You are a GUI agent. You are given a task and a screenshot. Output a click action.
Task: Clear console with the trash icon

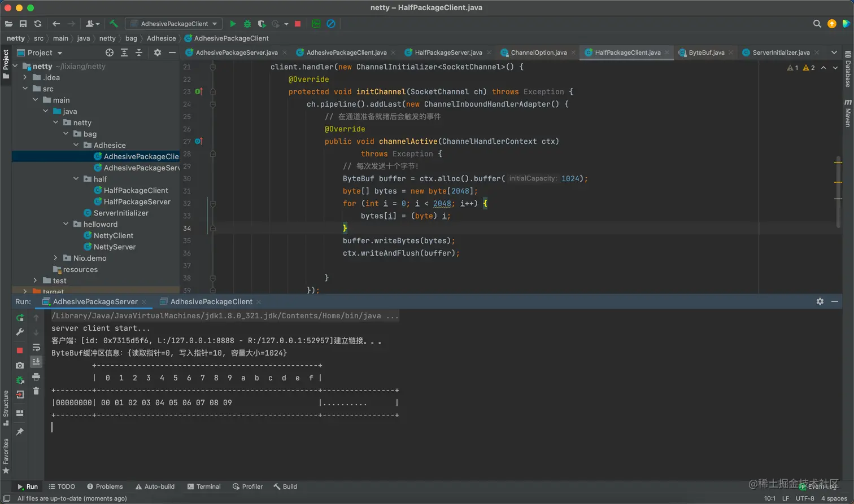coord(36,391)
